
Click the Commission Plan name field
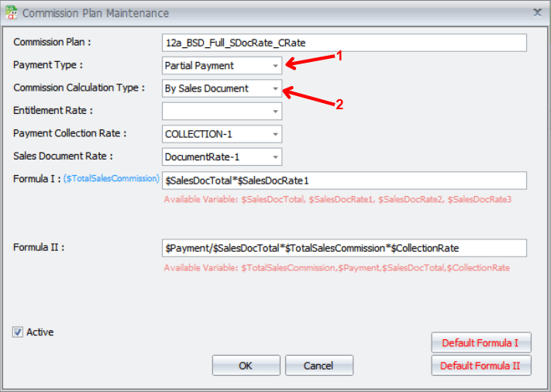tap(344, 43)
